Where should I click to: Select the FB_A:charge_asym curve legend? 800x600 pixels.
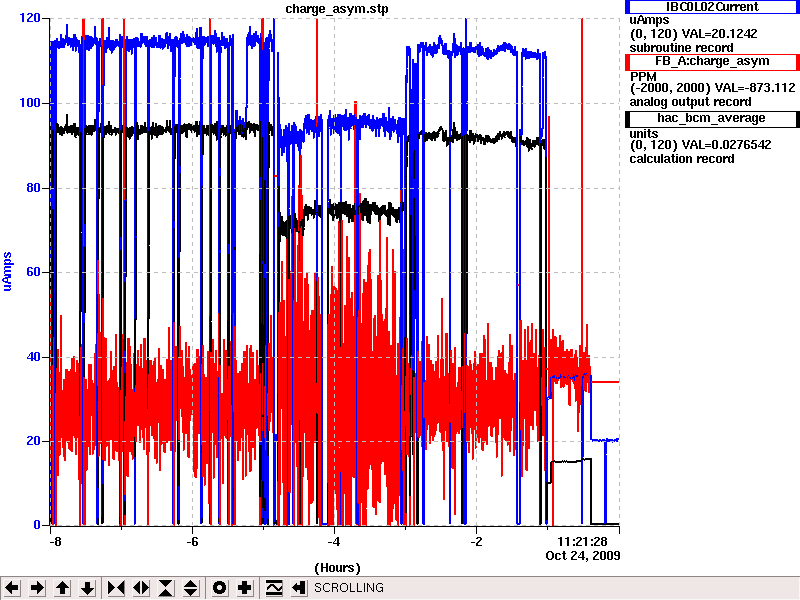click(x=712, y=61)
